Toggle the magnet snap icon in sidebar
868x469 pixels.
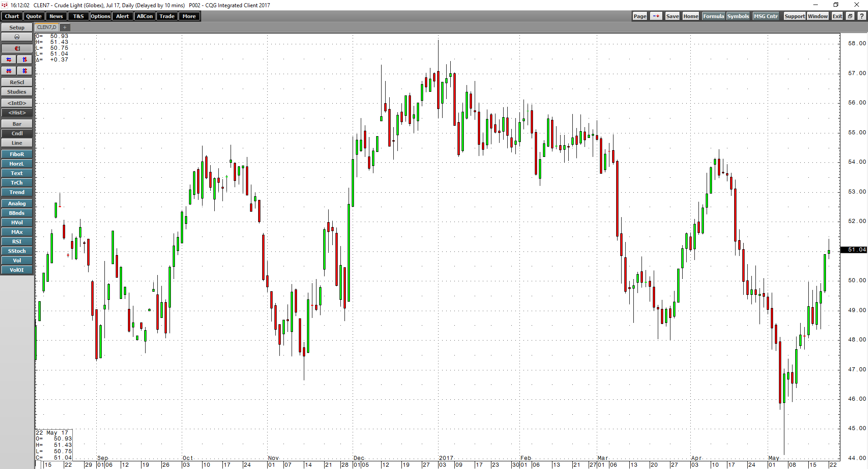tap(17, 48)
